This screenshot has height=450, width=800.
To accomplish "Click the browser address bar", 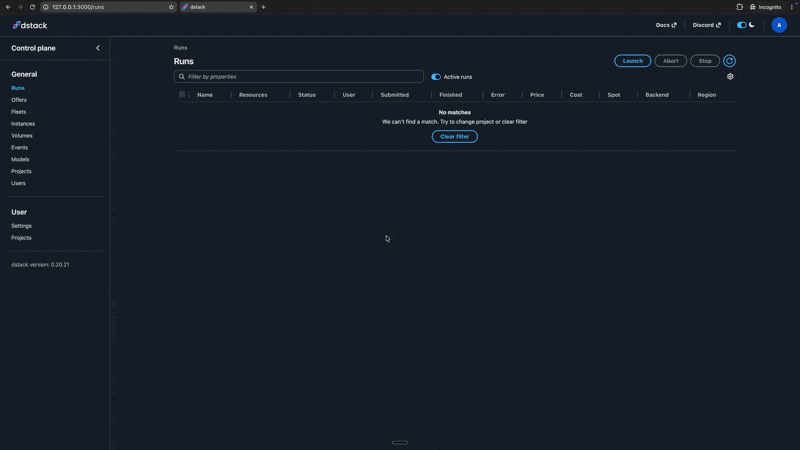I will pyautogui.click(x=108, y=7).
